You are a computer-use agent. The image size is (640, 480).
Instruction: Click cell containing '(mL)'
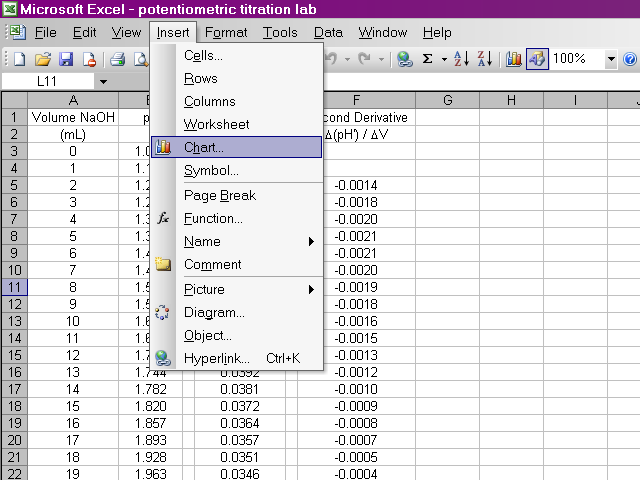coord(73,135)
